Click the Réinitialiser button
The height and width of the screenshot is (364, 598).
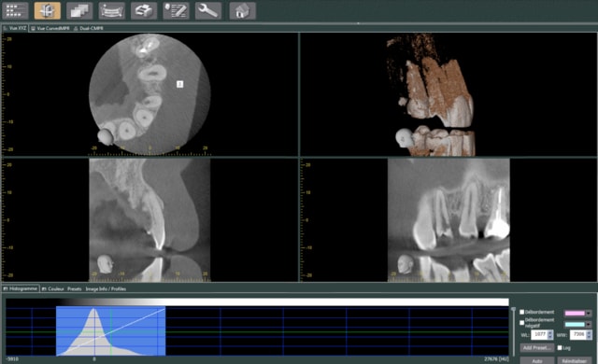click(575, 360)
